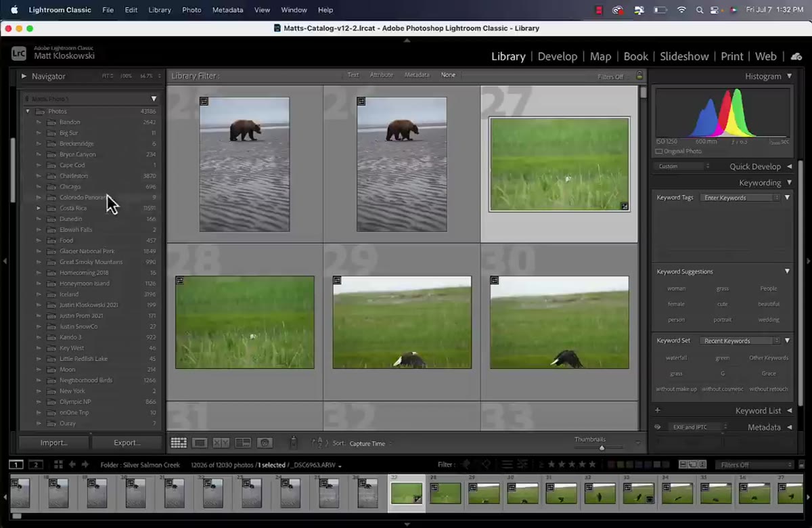Image resolution: width=812 pixels, height=528 pixels.
Task: Click the second window 2 display button
Action: coord(36,464)
